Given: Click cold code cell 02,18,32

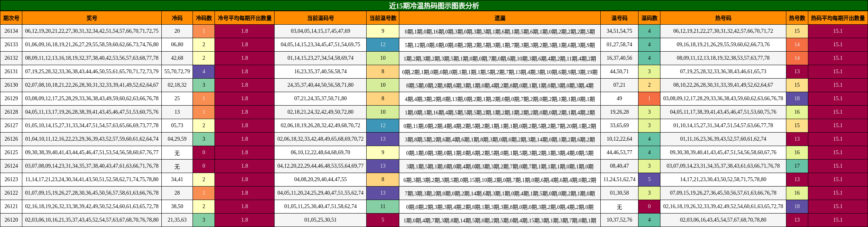Looking at the screenshot, I should tap(177, 85).
